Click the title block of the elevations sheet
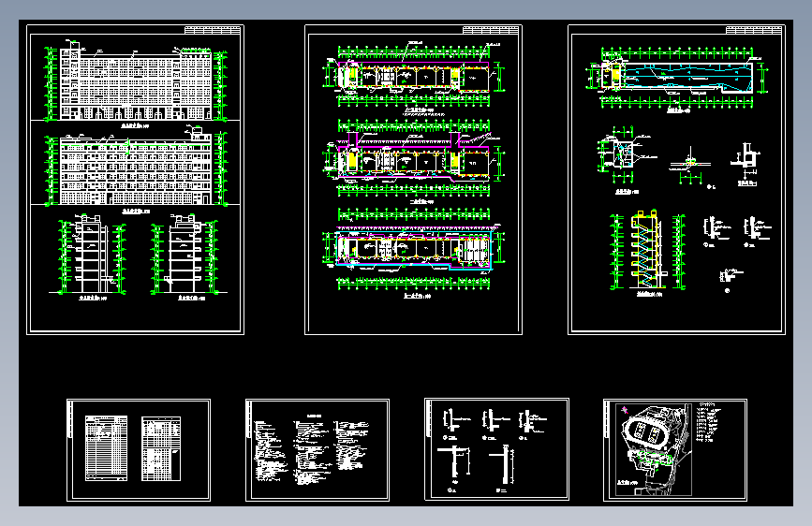Screen dimensions: 812x526 tap(213, 30)
